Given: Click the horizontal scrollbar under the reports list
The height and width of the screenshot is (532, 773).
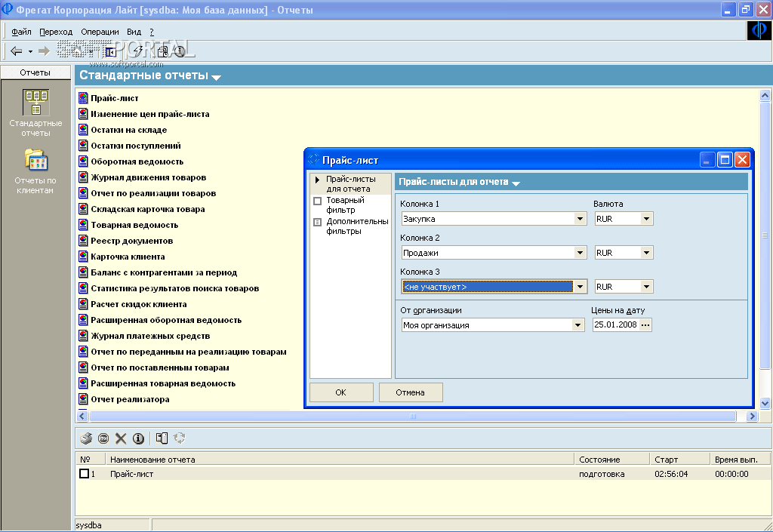Looking at the screenshot, I should coord(412,417).
